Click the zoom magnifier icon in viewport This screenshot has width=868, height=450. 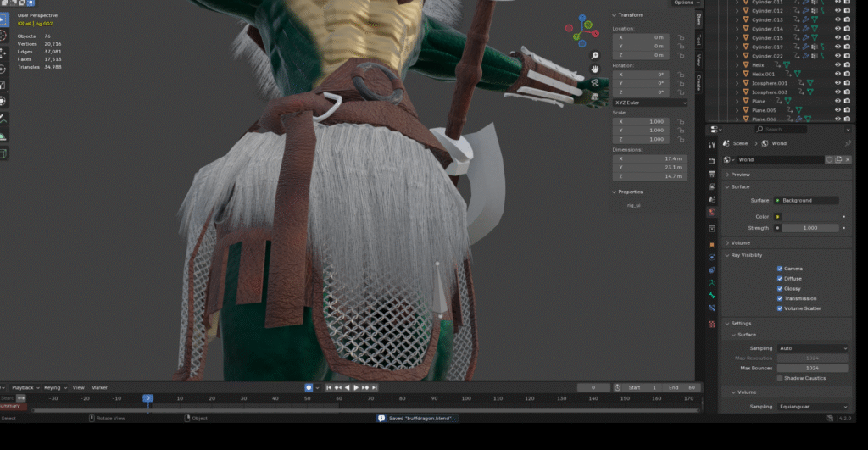pos(595,56)
